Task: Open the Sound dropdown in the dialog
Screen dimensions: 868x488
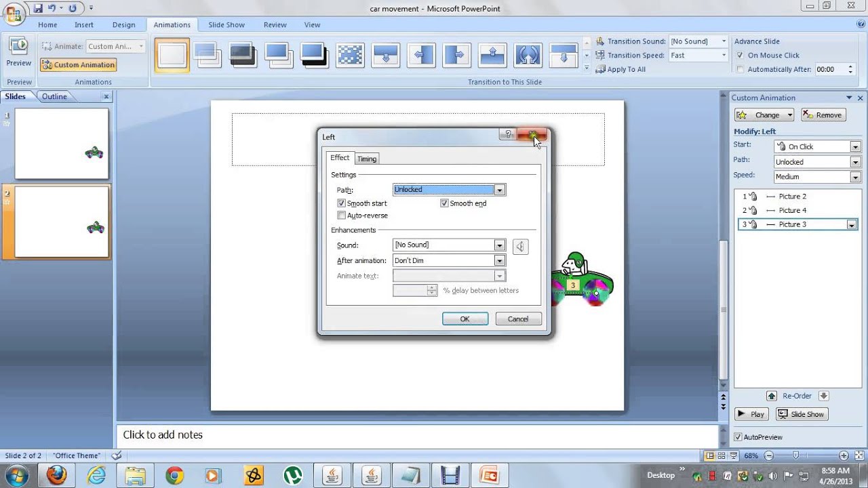Action: coord(499,245)
